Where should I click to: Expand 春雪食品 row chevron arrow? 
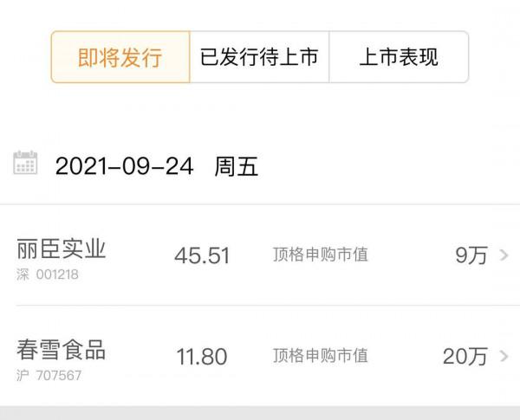click(504, 356)
